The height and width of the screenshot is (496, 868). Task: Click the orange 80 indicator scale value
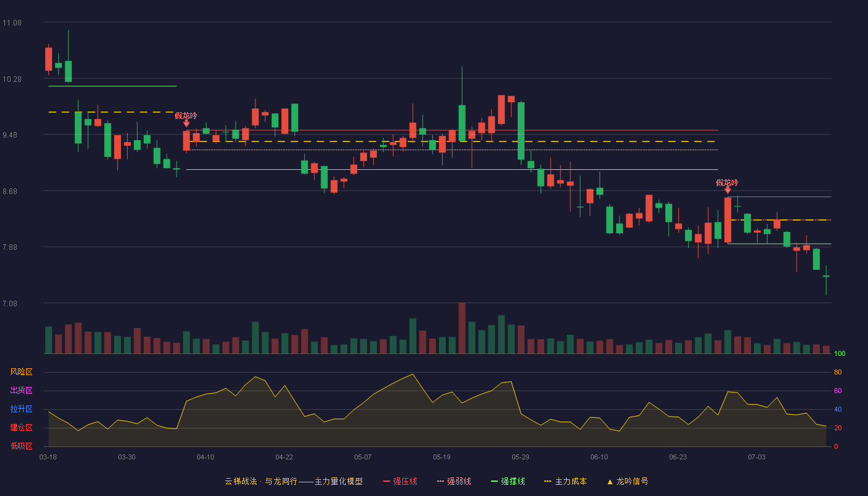click(838, 373)
